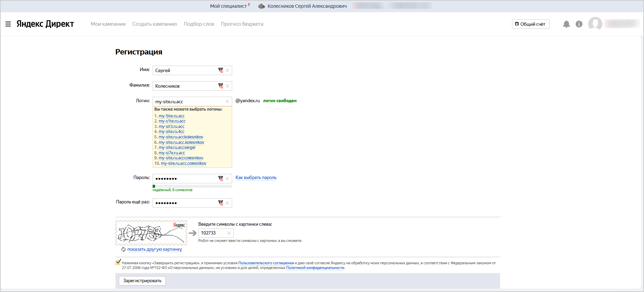Screen dimensions: 644x292
Task: Click the Зарегистрировать button
Action: [142, 281]
